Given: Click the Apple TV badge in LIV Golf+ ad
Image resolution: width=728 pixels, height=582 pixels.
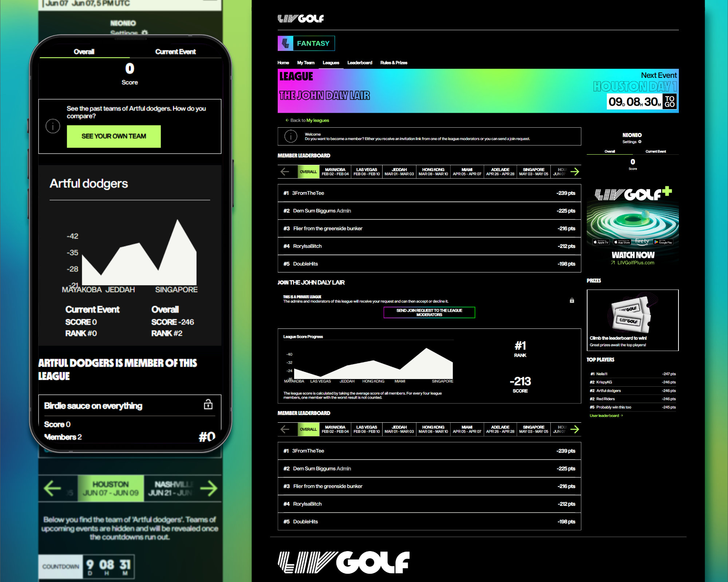Looking at the screenshot, I should pyautogui.click(x=601, y=242).
